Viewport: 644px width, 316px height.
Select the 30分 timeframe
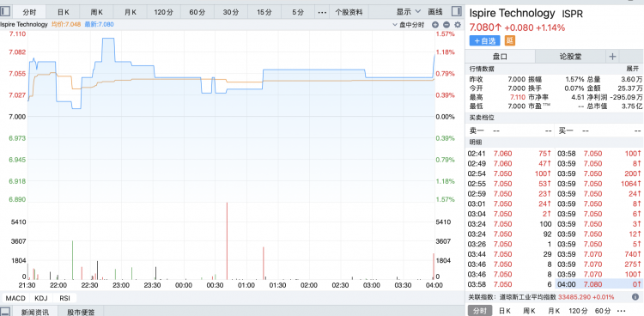pyautogui.click(x=231, y=12)
